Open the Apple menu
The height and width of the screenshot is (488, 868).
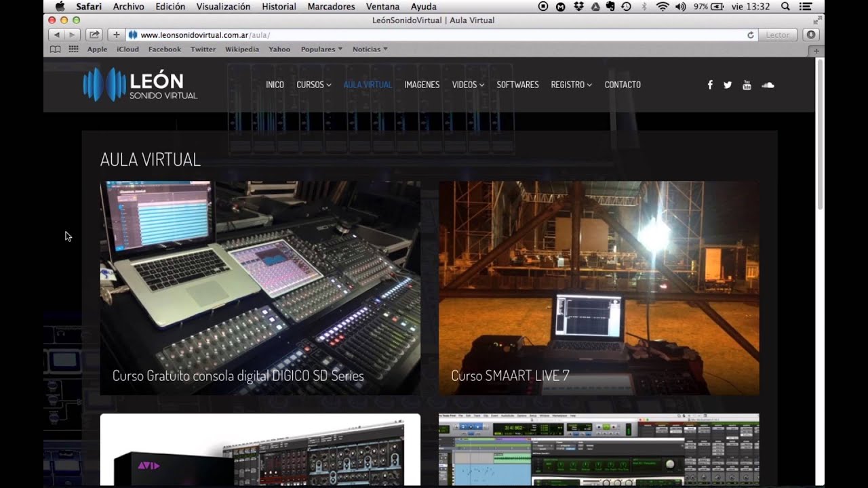tap(60, 7)
